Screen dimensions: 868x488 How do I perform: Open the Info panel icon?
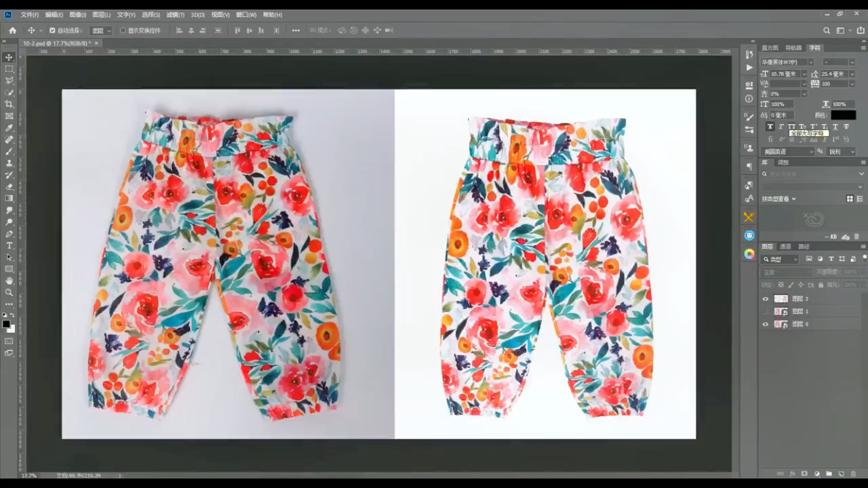(x=749, y=98)
